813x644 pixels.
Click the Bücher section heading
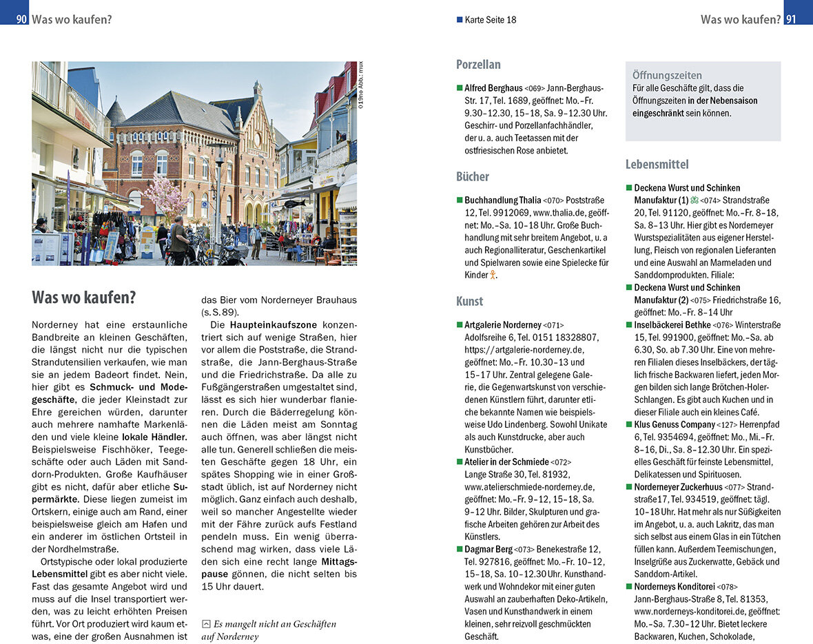point(473,177)
